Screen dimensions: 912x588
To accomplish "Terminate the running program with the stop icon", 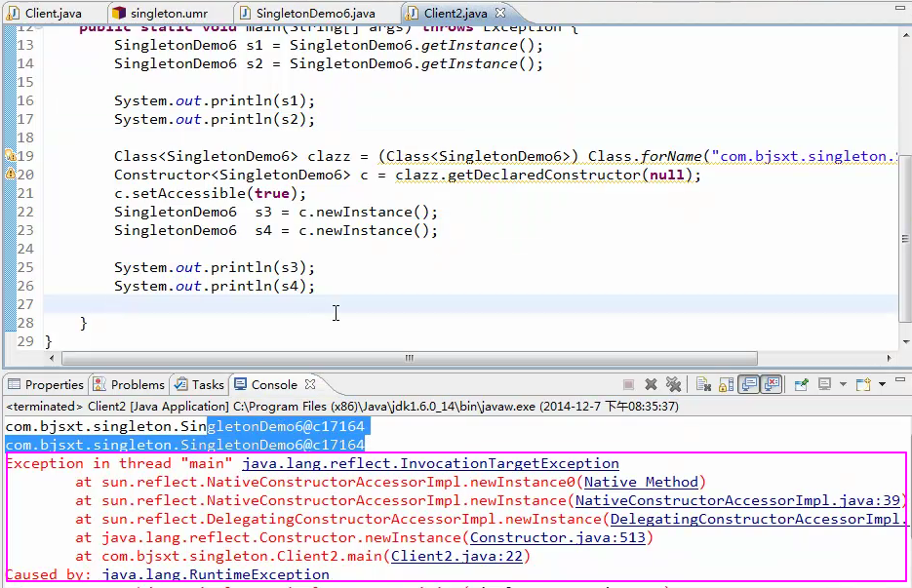I will pyautogui.click(x=629, y=385).
